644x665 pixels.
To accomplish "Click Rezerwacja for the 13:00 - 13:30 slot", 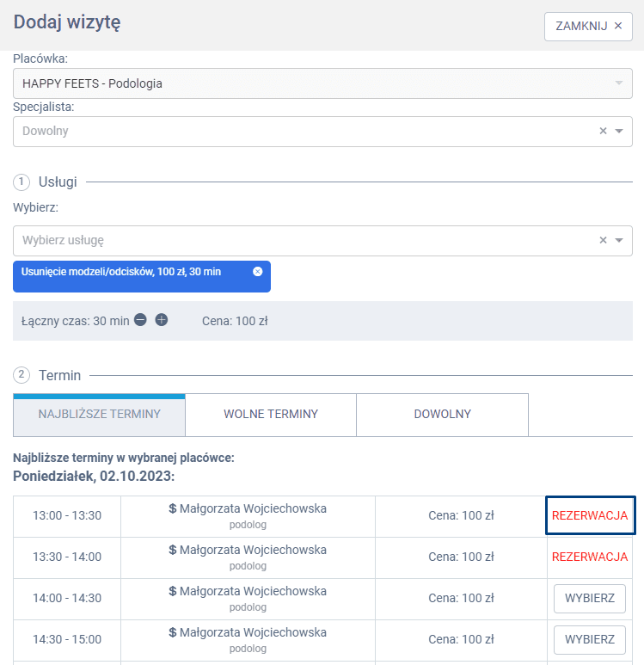I will 590,515.
